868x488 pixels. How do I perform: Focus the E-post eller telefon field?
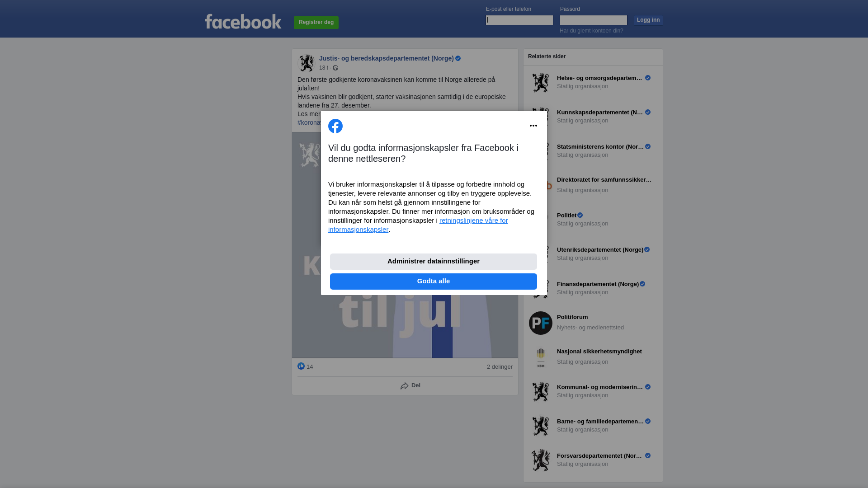[x=519, y=20]
